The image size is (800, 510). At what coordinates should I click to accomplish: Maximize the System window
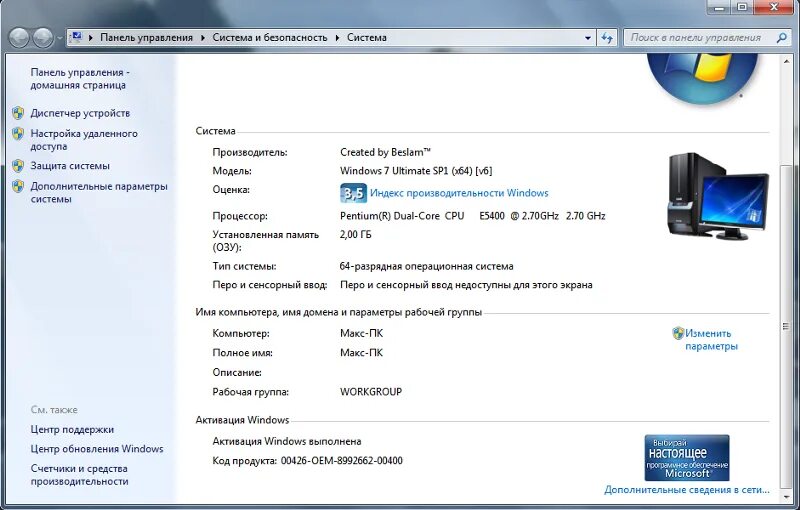point(742,7)
